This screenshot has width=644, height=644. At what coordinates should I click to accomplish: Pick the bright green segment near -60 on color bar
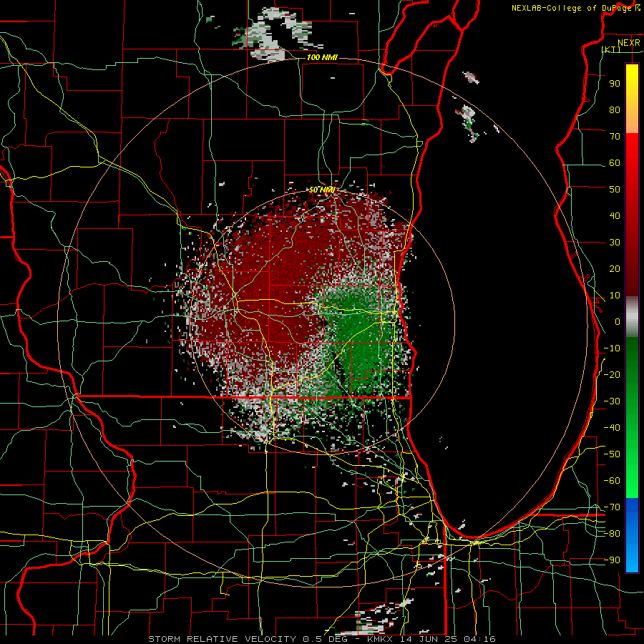[x=632, y=481]
